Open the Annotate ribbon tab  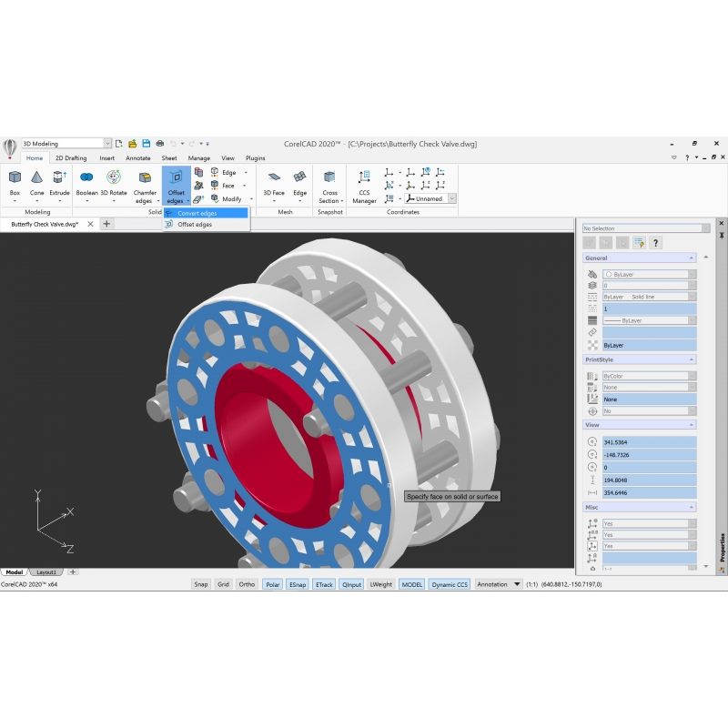click(x=138, y=157)
